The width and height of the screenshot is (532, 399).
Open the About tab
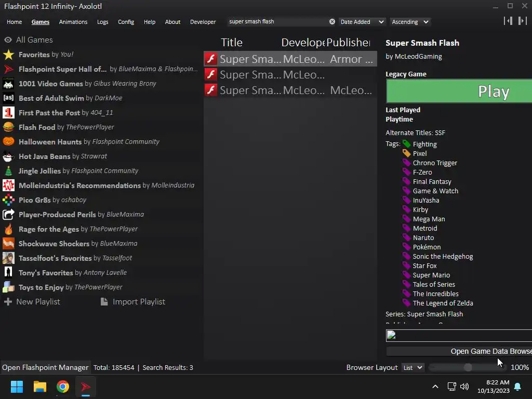coord(172,22)
